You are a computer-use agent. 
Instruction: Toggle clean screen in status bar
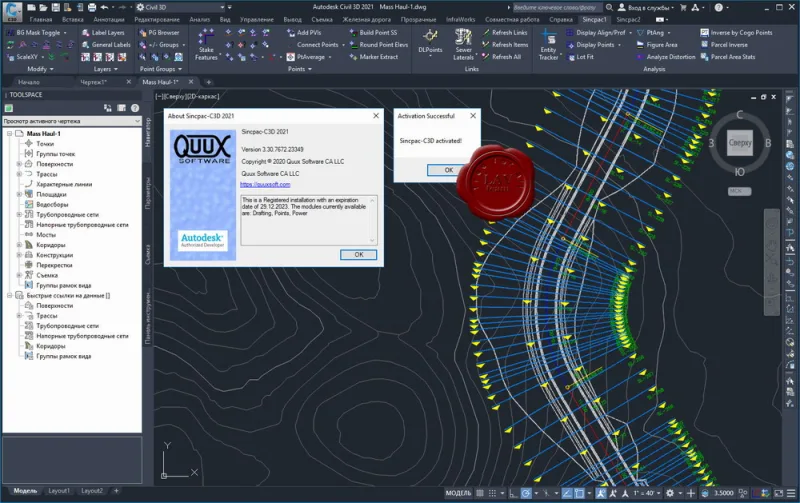pos(779,493)
